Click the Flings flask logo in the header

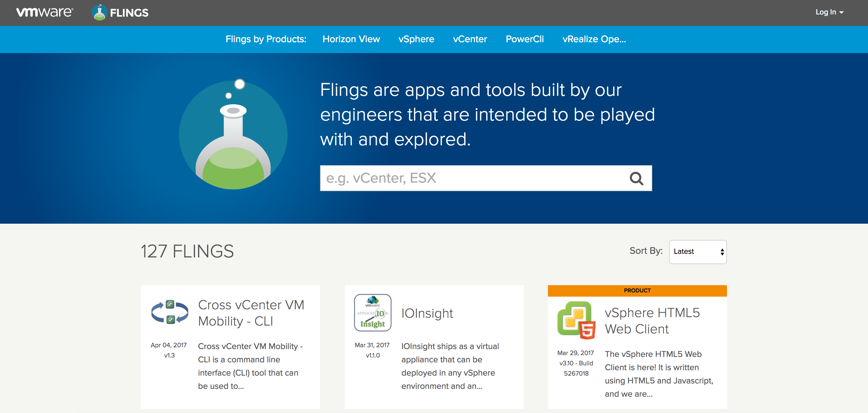[x=99, y=12]
